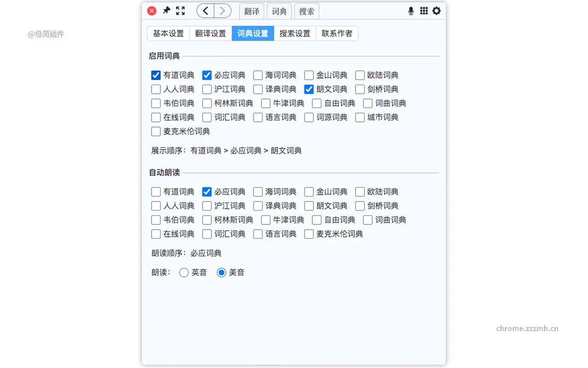Switch to the 基本设置 tab
Screen dimensions: 588x368
click(x=168, y=33)
